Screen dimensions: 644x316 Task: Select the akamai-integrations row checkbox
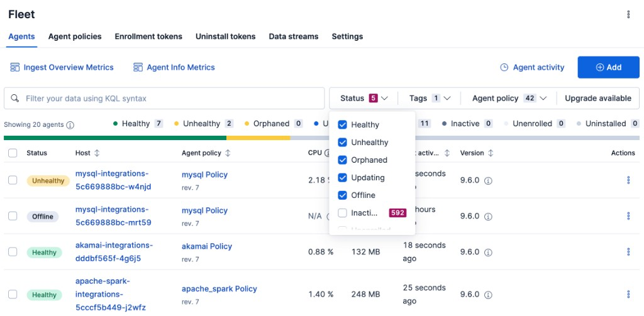(x=13, y=251)
